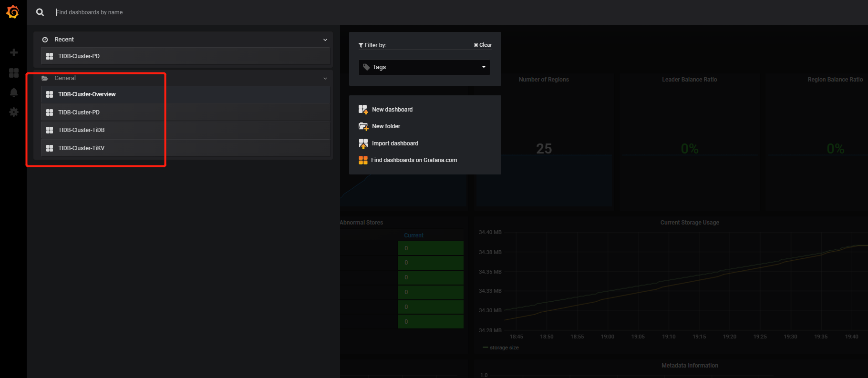
Task: Click dashboard icon beside Recent TIDB-Cluster-PD
Action: (x=50, y=56)
